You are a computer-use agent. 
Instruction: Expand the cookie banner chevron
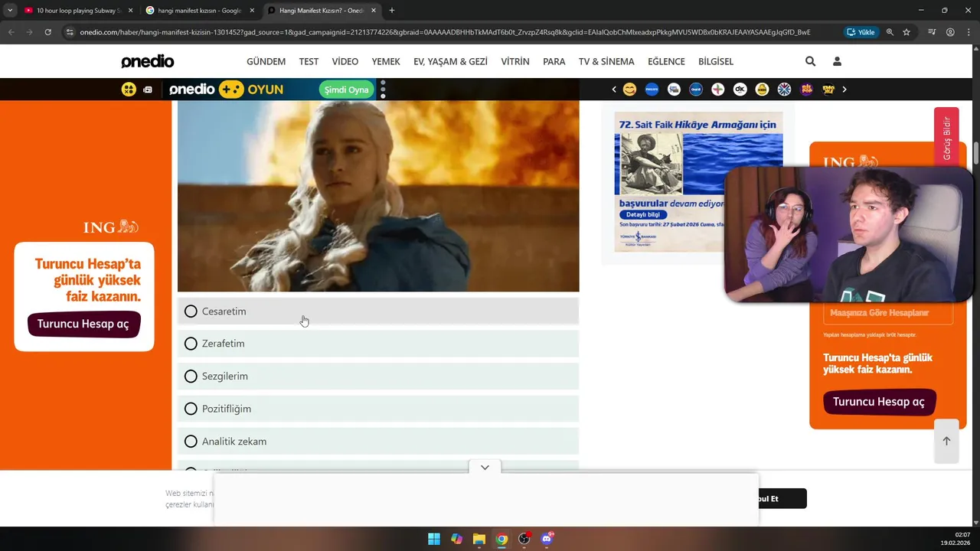click(485, 468)
